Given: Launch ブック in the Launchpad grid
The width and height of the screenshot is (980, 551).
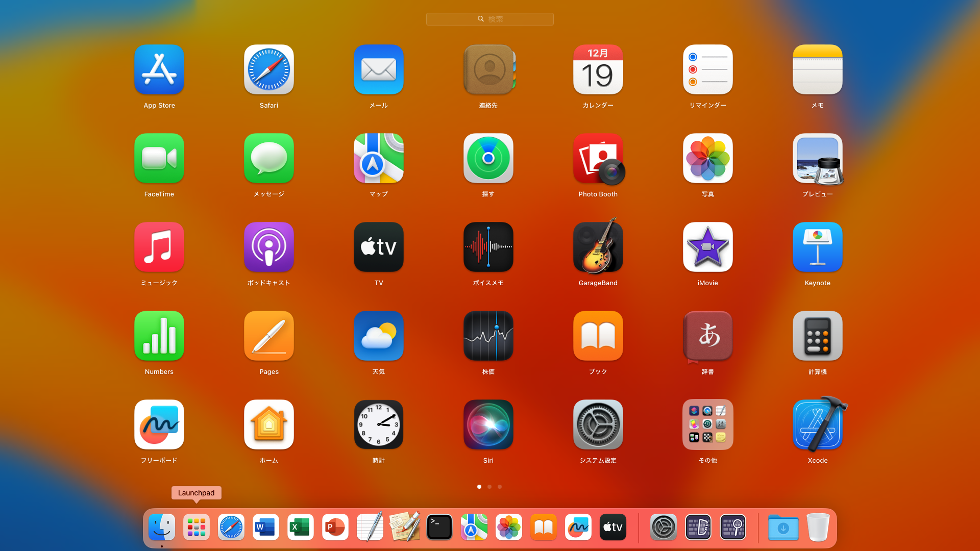Looking at the screenshot, I should click(x=598, y=336).
